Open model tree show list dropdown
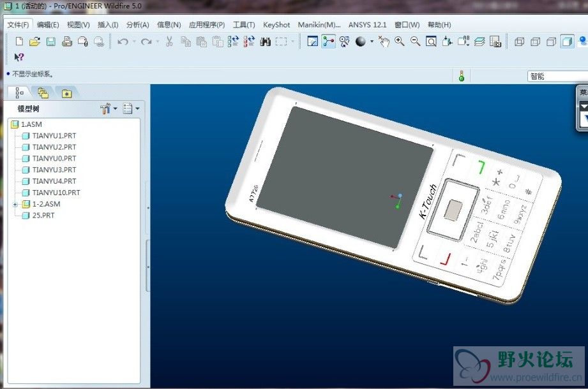 (x=131, y=109)
